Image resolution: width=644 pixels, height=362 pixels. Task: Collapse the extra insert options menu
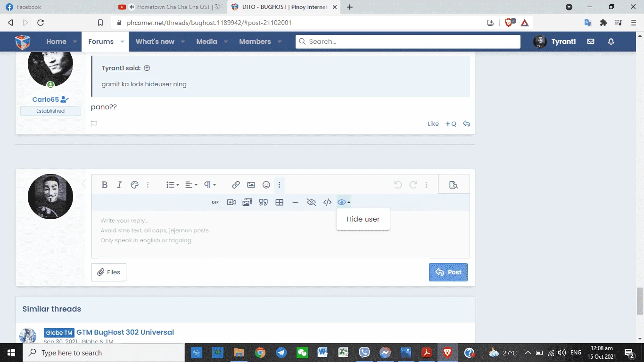coord(280,185)
